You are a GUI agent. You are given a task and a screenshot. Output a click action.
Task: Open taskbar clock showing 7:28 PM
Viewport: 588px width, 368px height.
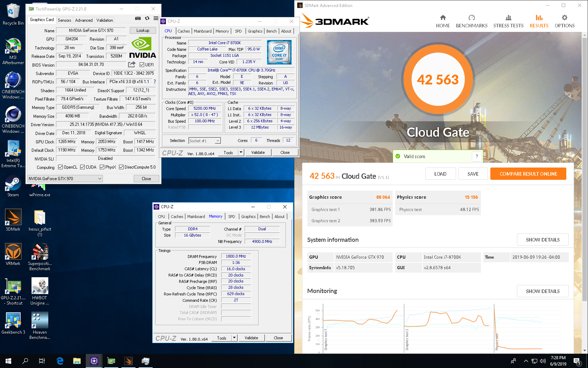click(558, 361)
